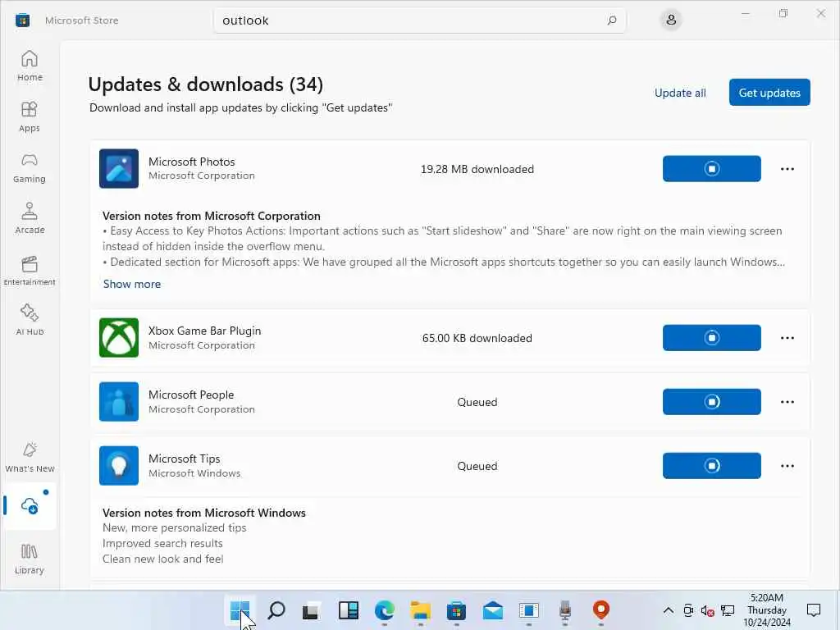Cancel the queued Microsoft People update
Image resolution: width=840 pixels, height=630 pixels.
pos(711,402)
